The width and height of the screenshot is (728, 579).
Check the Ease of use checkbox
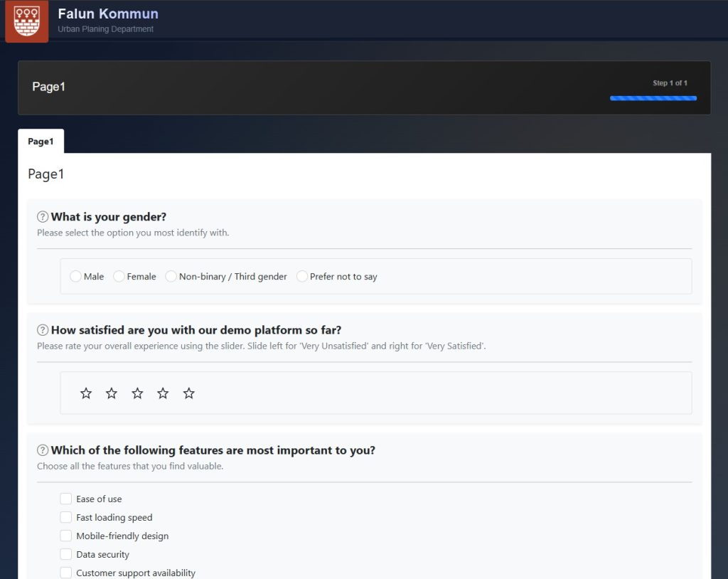point(66,499)
